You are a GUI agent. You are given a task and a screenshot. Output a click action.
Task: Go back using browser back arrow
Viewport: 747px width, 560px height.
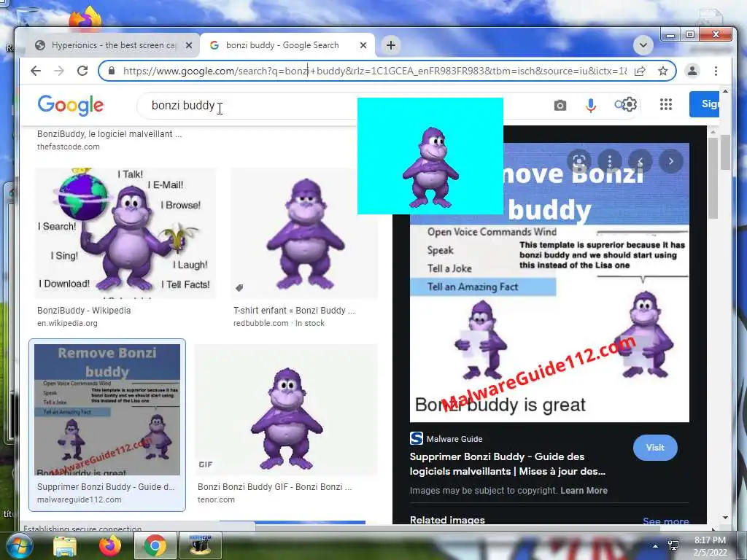click(36, 71)
